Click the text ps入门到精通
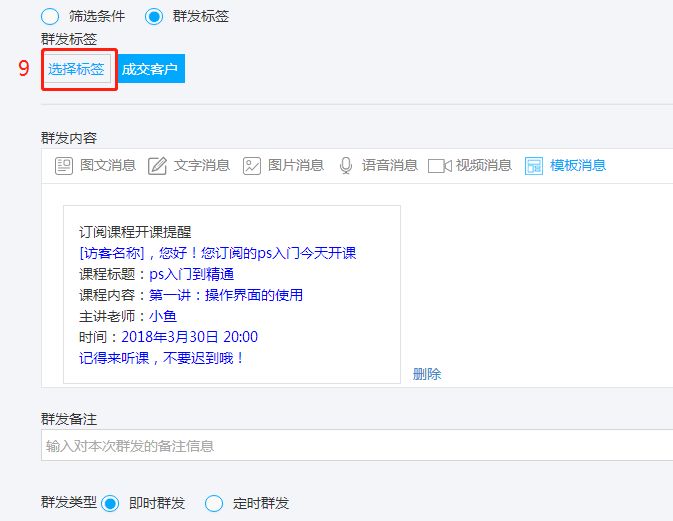 click(191, 274)
